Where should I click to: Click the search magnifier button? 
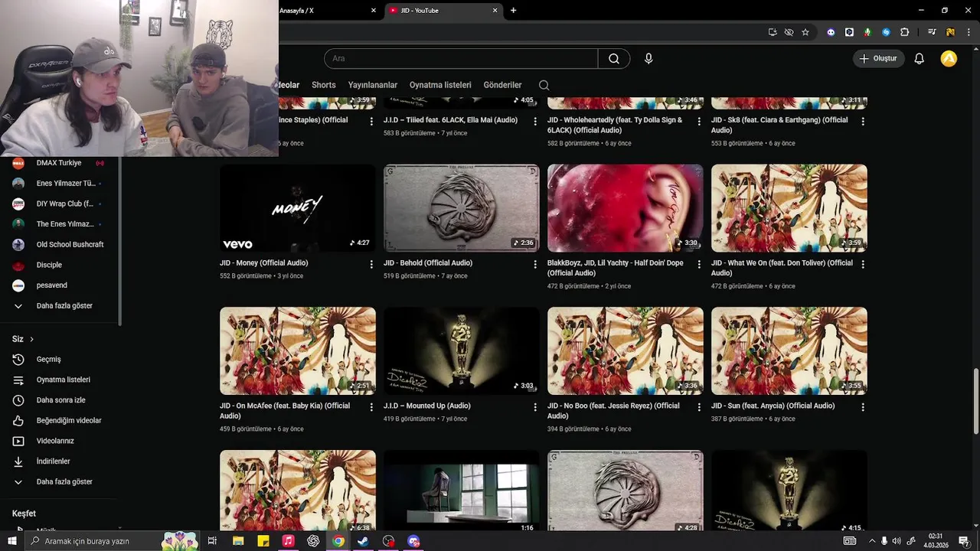(614, 59)
